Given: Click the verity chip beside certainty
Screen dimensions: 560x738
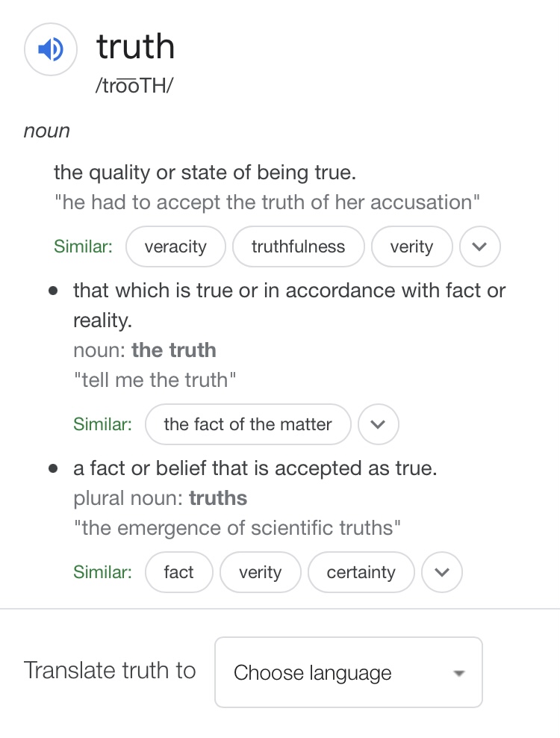Looking at the screenshot, I should point(260,572).
